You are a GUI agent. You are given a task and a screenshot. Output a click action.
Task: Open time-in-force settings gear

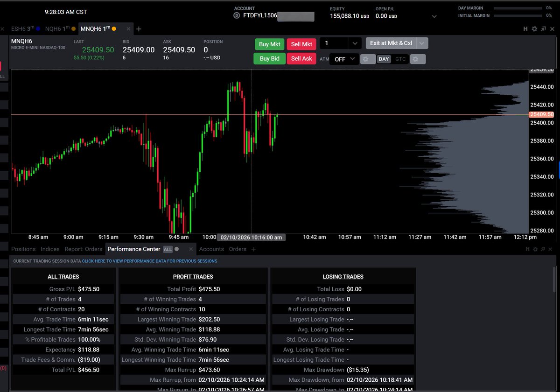coord(418,59)
